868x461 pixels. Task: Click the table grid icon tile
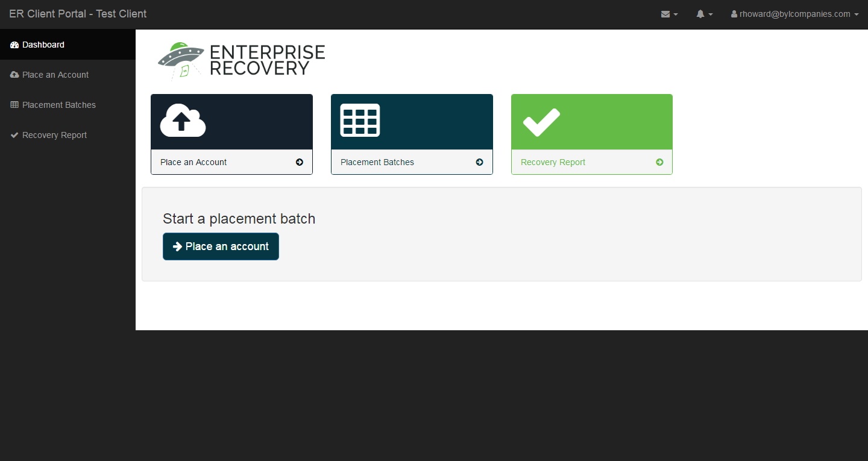tap(360, 121)
